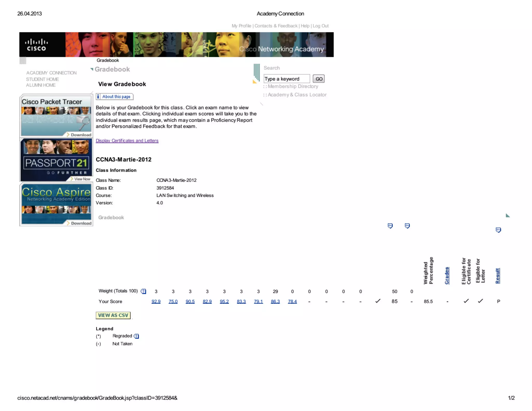
Task: Click the shield icon above the Result column
Action: click(x=498, y=230)
